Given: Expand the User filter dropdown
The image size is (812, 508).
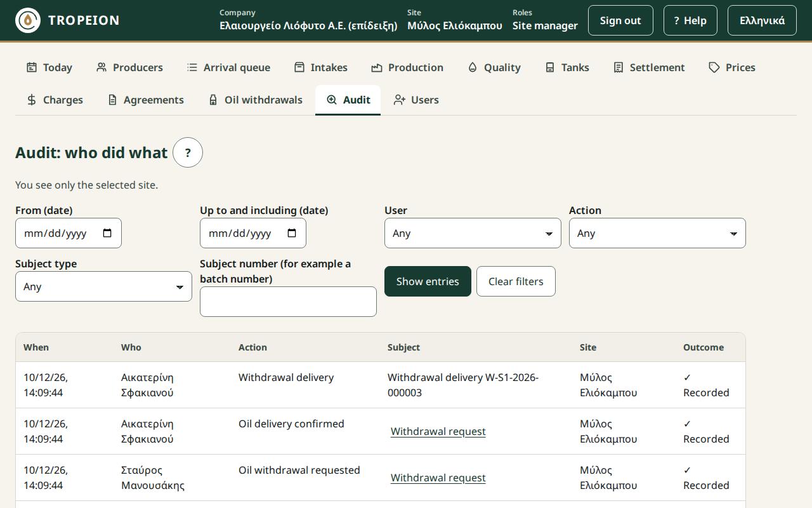Looking at the screenshot, I should 473,233.
